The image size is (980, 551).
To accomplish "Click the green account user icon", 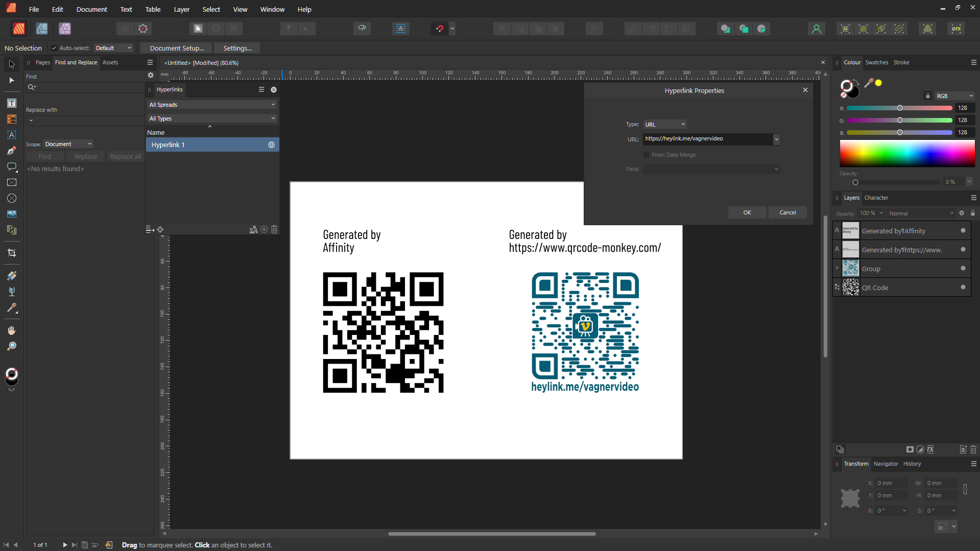I will 817,29.
